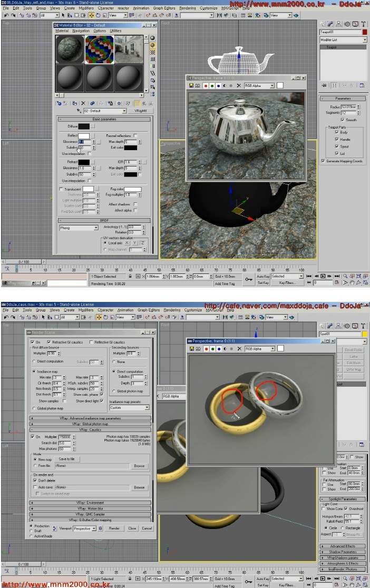370x588 pixels.
Task: Enable Translucent checkbox in Material Editor
Action: pyautogui.click(x=61, y=189)
